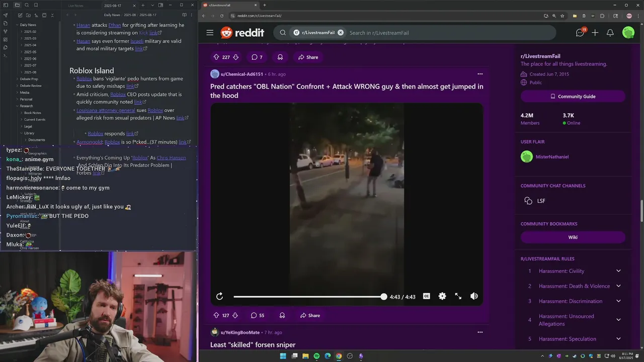The height and width of the screenshot is (362, 644).
Task: Click the u/Chemical-Ad6151 username
Action: [x=242, y=74]
